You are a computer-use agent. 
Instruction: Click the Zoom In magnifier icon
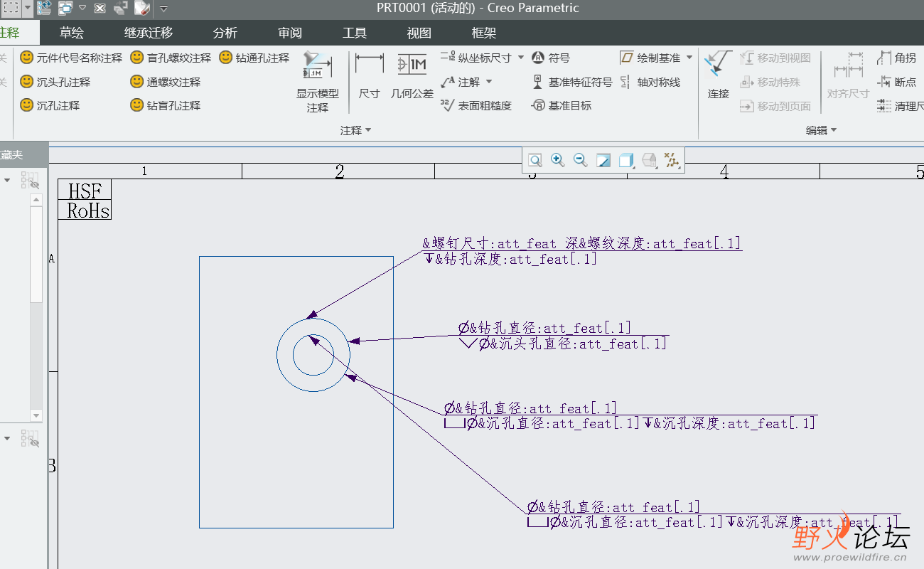558,160
